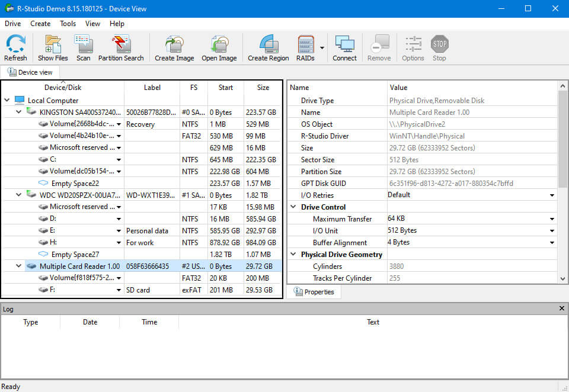The height and width of the screenshot is (392, 569).
Task: Click the Stop sign toolbar icon
Action: point(439,44)
